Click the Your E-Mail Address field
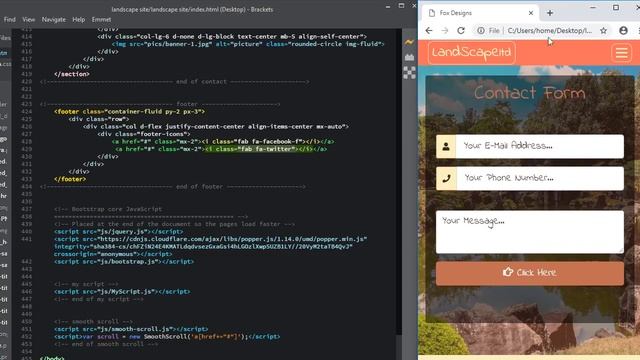Image resolution: width=640 pixels, height=360 pixels. pos(540,146)
